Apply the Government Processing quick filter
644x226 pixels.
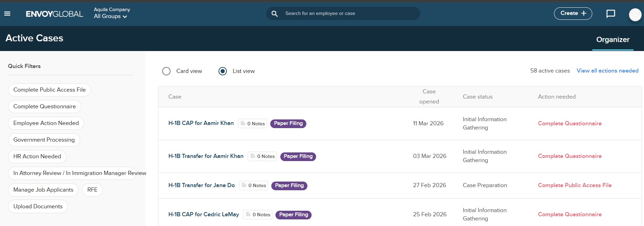click(x=44, y=140)
